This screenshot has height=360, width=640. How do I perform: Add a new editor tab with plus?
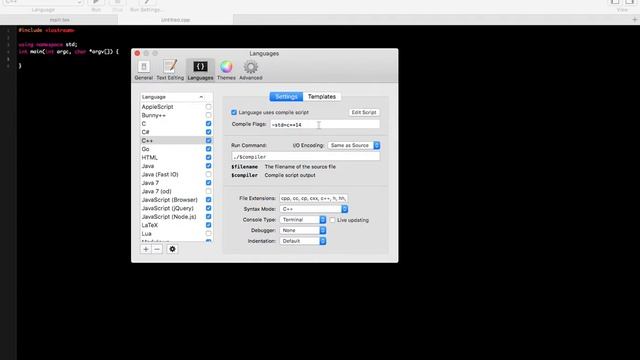click(634, 20)
